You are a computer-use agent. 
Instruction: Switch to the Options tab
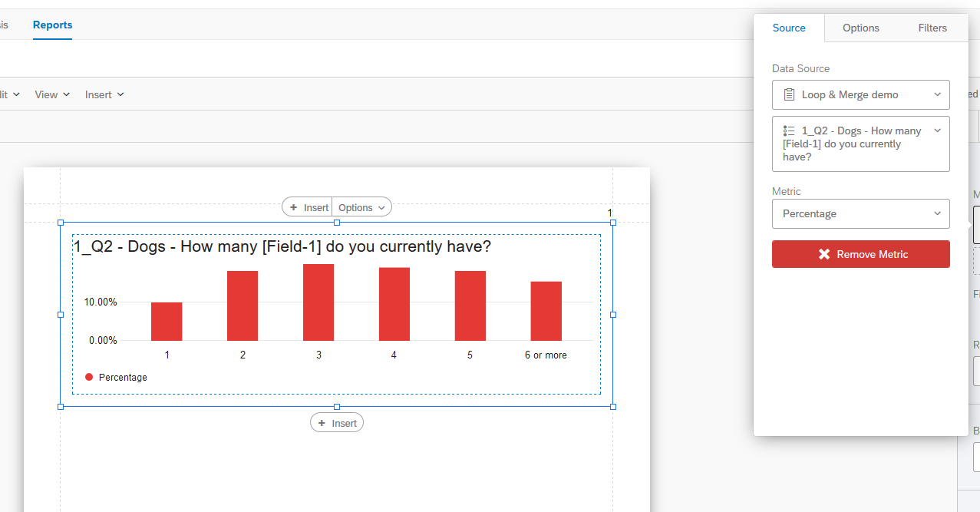coord(860,28)
